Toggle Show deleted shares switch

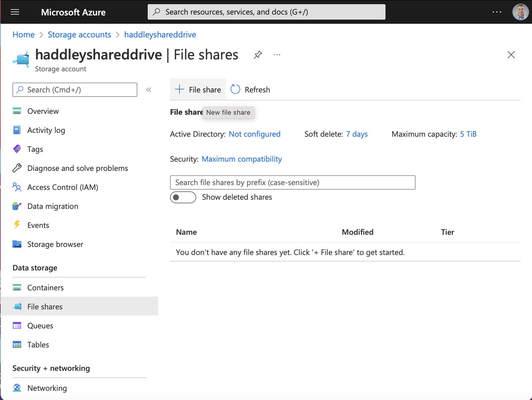pos(183,197)
